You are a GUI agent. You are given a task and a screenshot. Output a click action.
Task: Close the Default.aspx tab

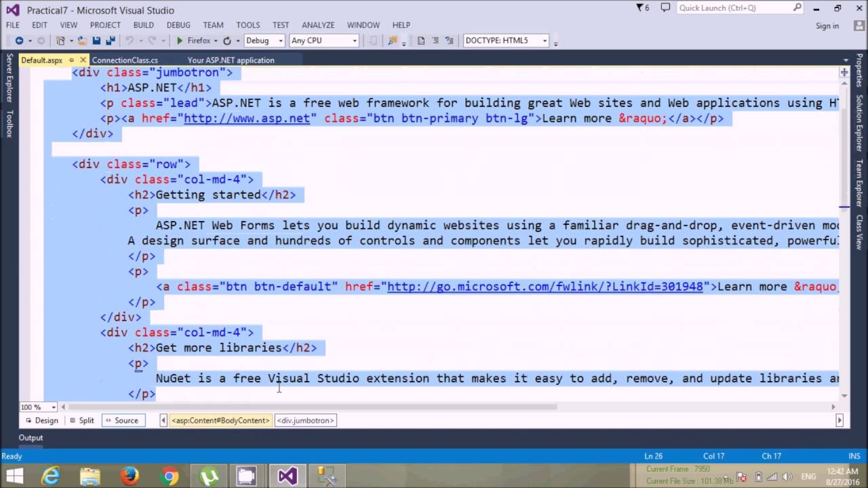(83, 60)
